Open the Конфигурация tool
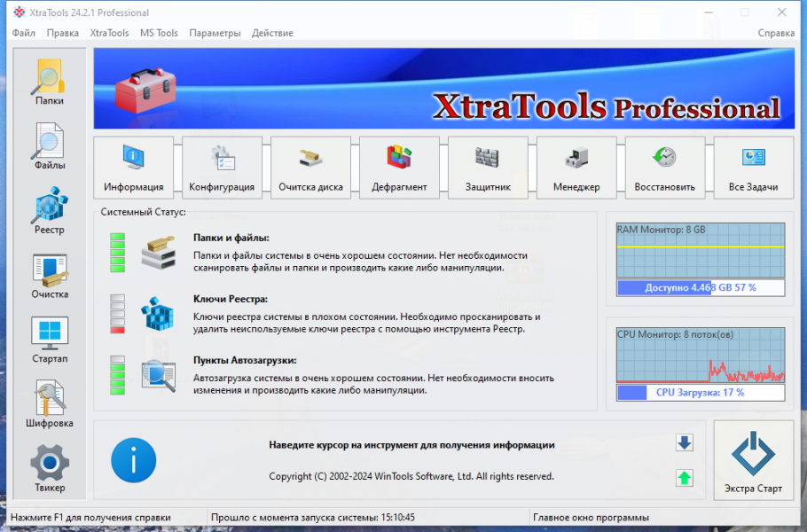 pos(222,168)
